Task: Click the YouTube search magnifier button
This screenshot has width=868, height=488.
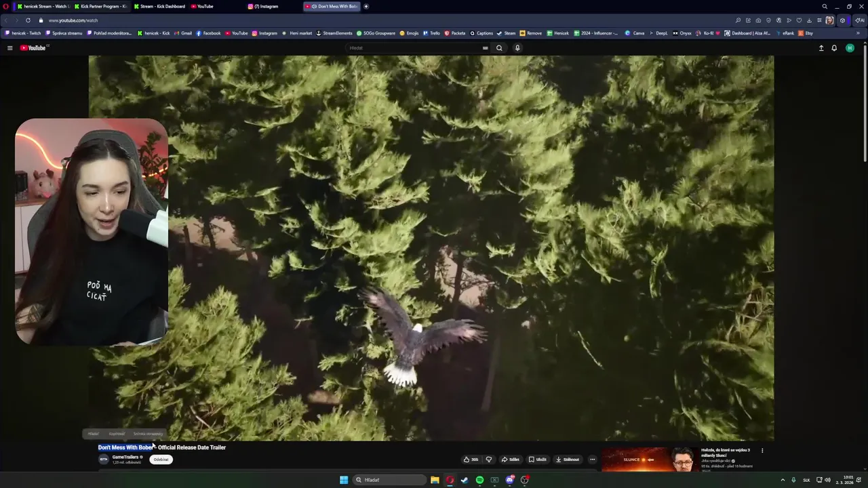Action: (499, 47)
